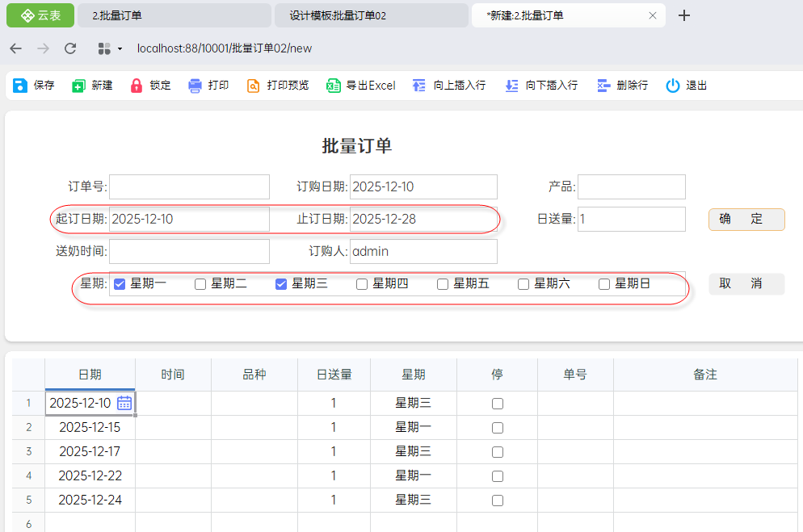Insert row below (向下插入行)
Screen dimensions: 803x532
(541, 86)
